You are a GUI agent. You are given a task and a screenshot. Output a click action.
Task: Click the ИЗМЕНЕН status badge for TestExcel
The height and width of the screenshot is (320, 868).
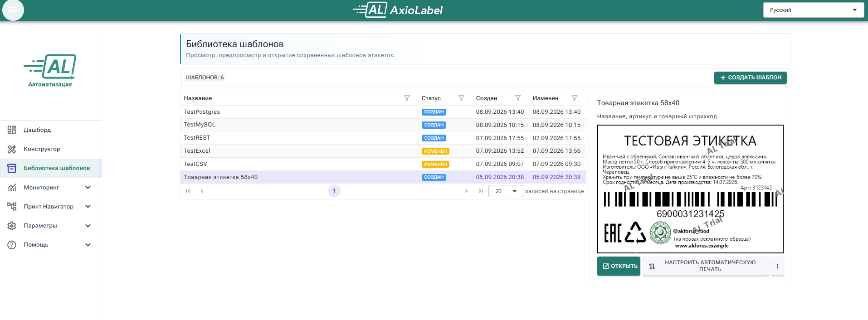435,151
